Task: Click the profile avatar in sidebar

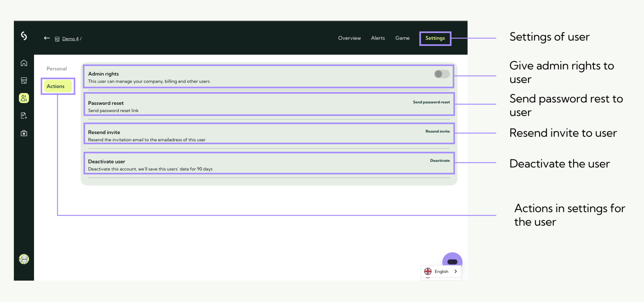Action: [x=24, y=259]
